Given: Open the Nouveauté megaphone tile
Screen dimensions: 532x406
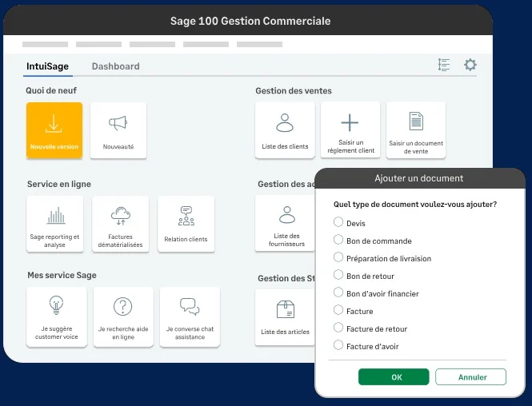Looking at the screenshot, I should [118, 130].
